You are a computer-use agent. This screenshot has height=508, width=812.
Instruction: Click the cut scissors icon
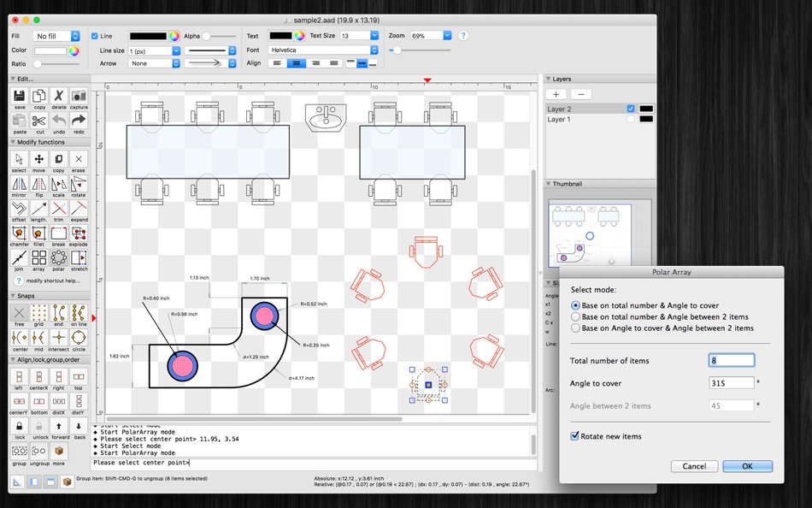38,121
